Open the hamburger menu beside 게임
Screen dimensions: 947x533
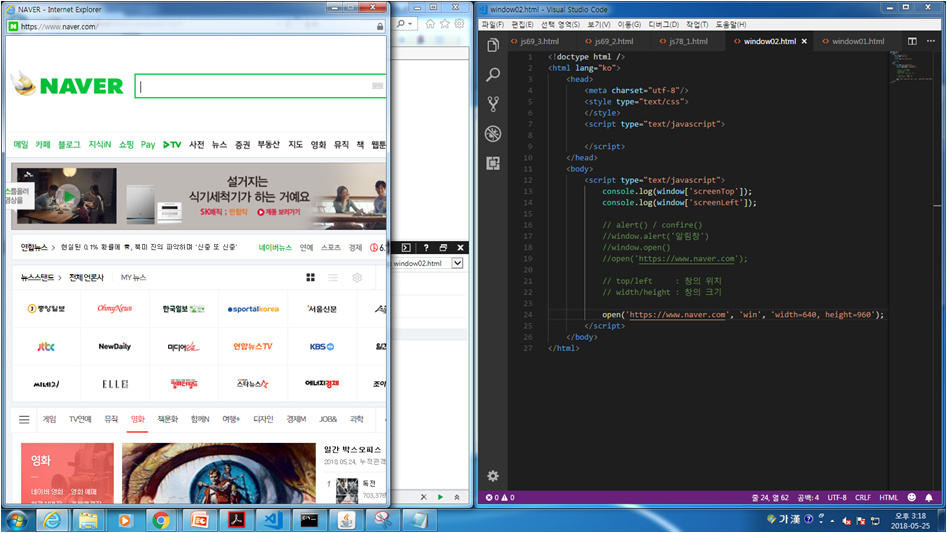pos(24,419)
